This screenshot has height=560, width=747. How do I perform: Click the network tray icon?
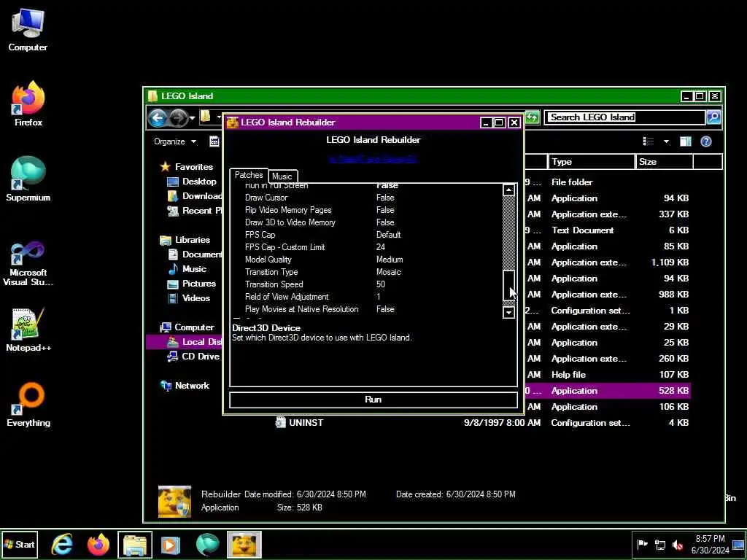point(660,545)
